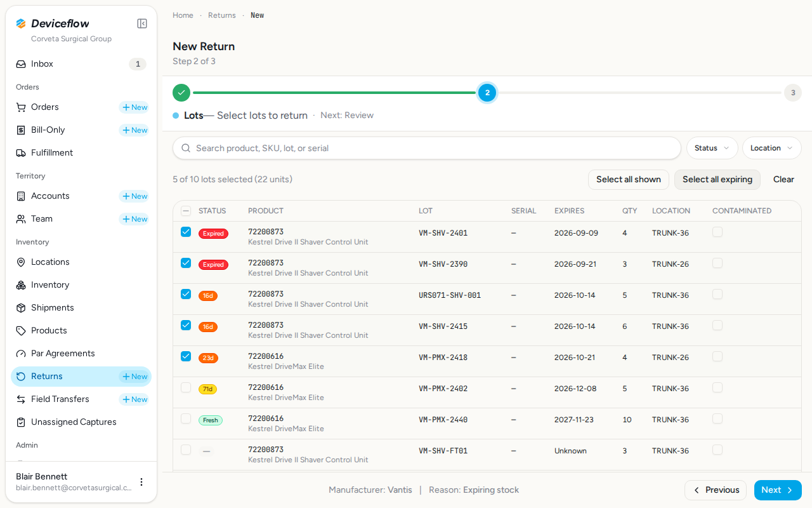Screen dimensions: 812x508
Task: Expand the Location filter dropdown
Action: tap(772, 148)
